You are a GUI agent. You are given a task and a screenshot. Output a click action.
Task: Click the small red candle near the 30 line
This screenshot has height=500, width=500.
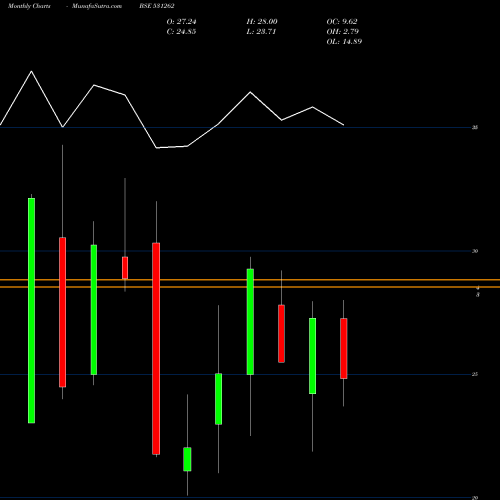pos(125,268)
